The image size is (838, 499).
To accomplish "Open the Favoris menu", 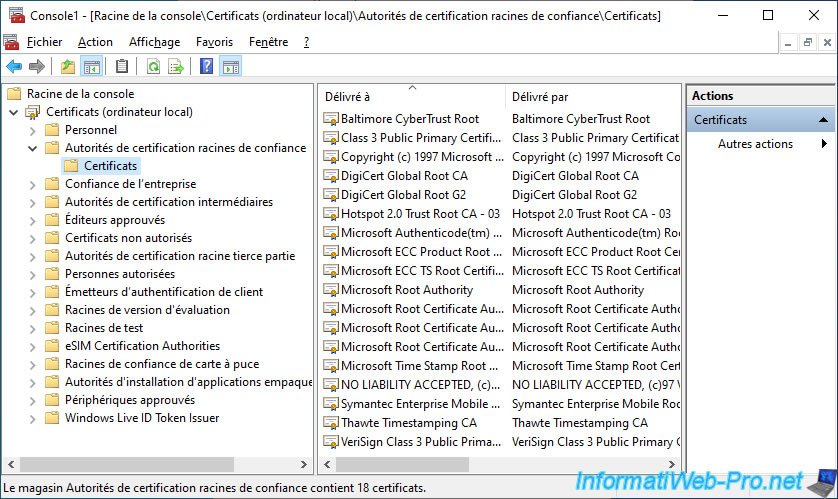I will (214, 42).
